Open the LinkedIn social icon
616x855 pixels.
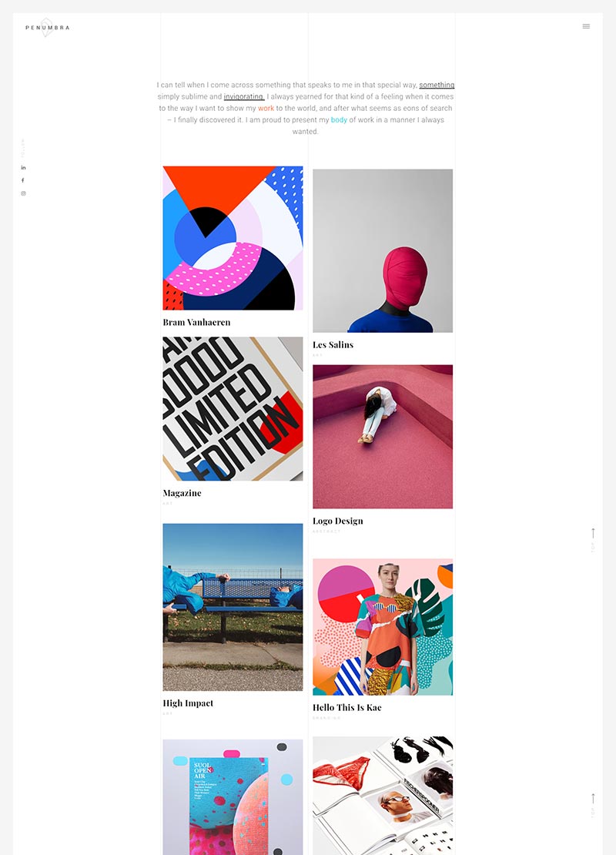(x=23, y=167)
